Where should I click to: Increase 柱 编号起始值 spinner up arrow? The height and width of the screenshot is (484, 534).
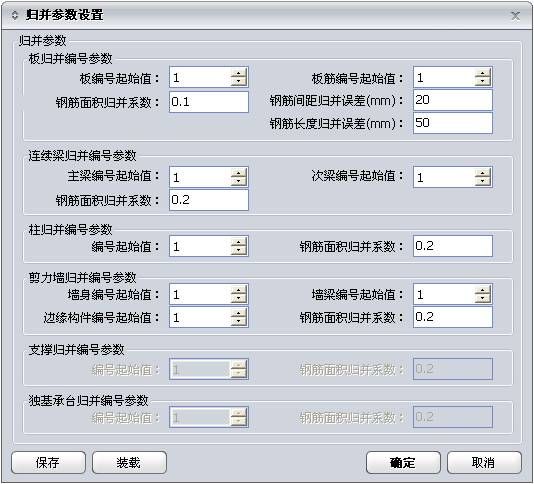click(x=238, y=242)
